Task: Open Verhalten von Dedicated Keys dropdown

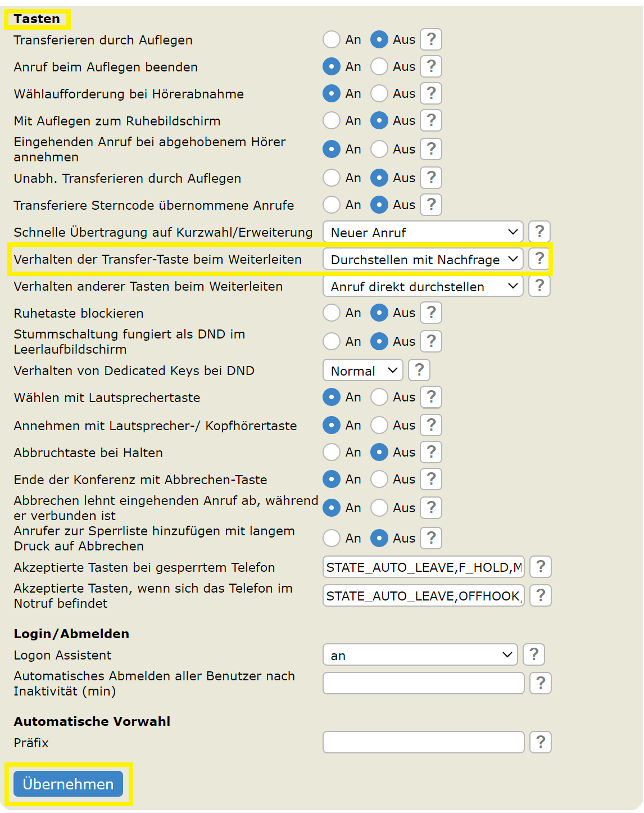Action: point(362,371)
